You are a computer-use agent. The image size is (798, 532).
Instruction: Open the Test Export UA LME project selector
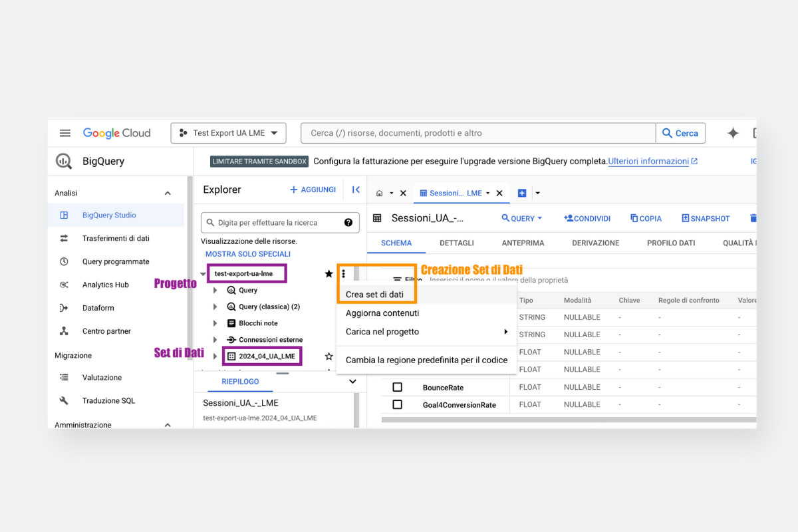click(x=229, y=133)
